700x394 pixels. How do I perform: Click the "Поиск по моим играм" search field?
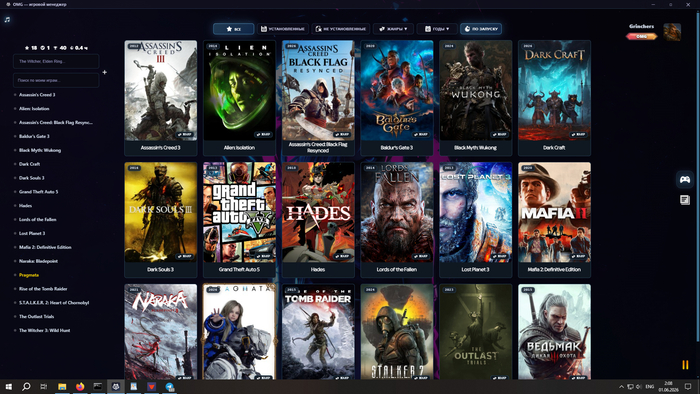[x=56, y=80]
